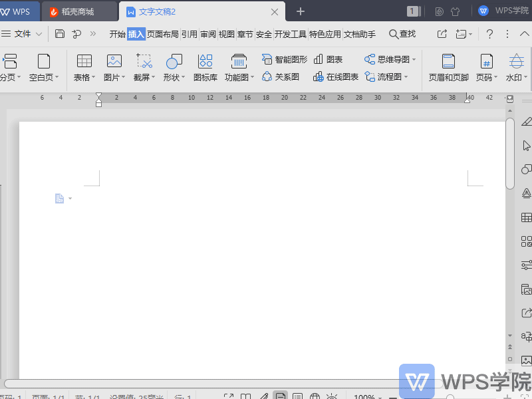532x399 pixels.
Task: Switch to the 稻壳商城 document tab
Action: point(78,11)
